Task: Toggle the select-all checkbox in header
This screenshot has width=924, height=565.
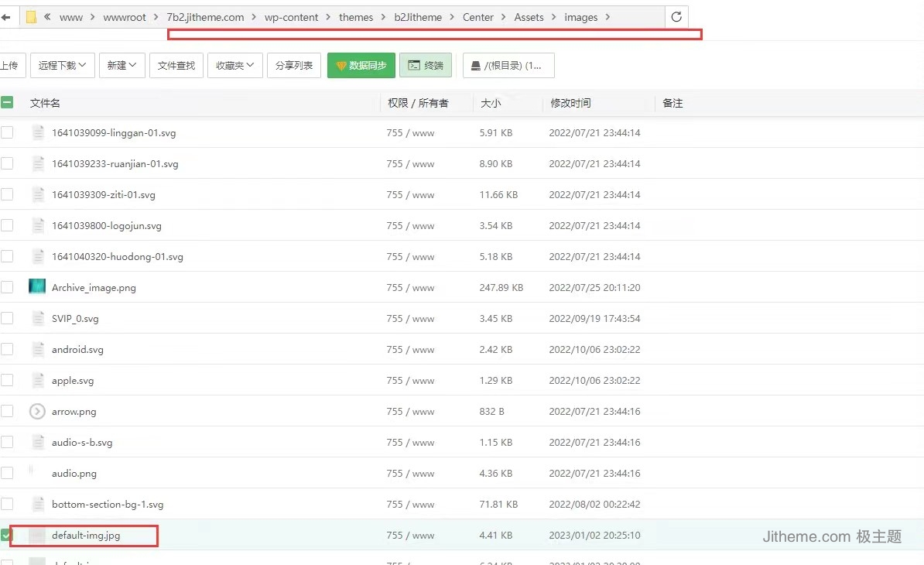Action: click(7, 102)
